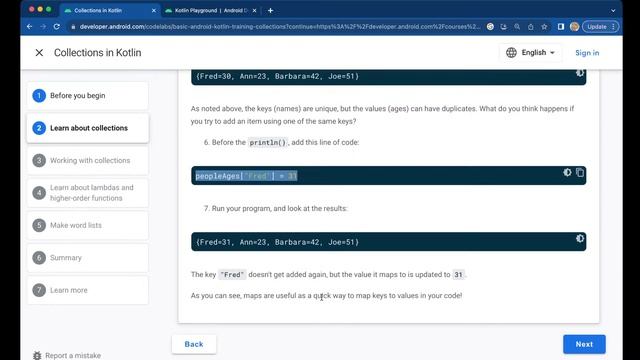This screenshot has width=640, height=360.
Task: Click the Update button in Chrome
Action: click(x=600, y=27)
